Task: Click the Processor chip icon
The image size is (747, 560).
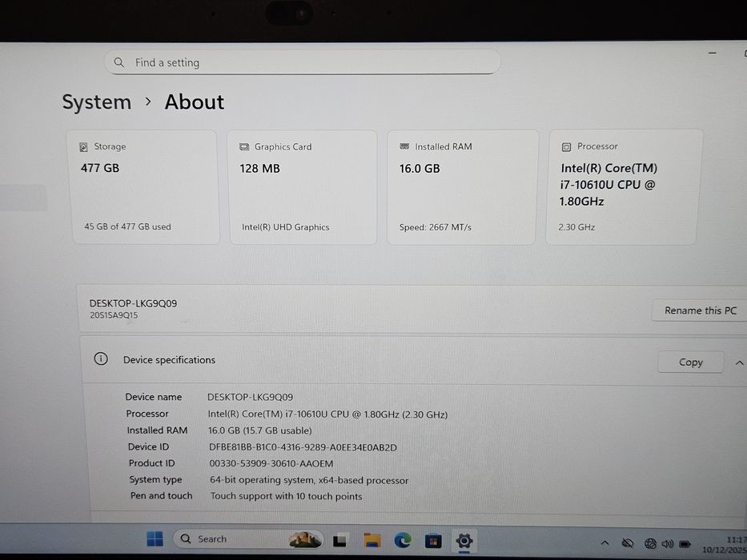Action: pos(566,146)
